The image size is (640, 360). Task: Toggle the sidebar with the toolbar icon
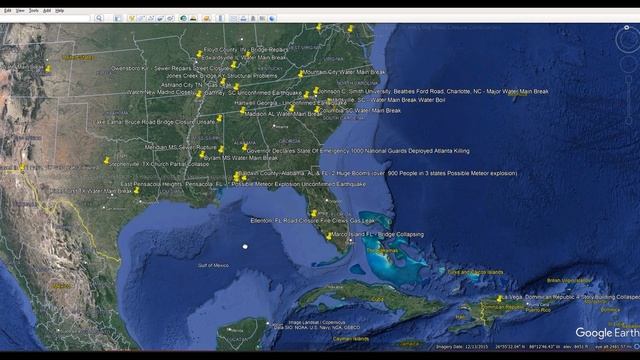pyautogui.click(x=118, y=18)
